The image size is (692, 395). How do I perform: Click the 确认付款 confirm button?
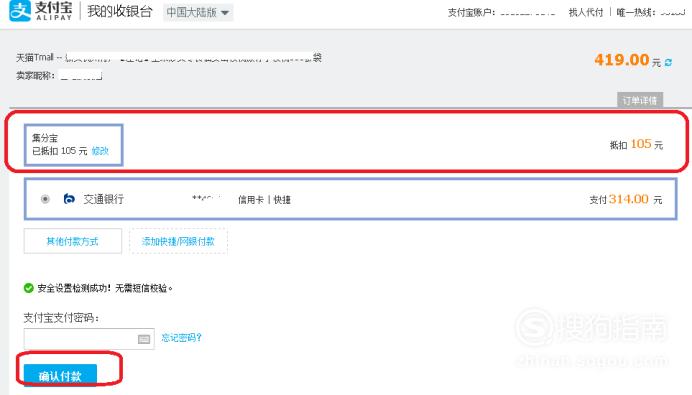[60, 375]
